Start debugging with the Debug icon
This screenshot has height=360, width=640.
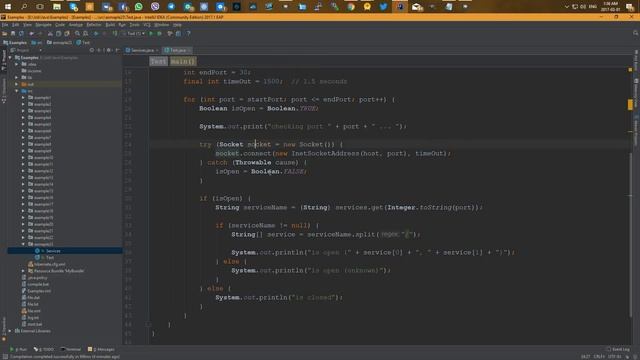pos(159,33)
